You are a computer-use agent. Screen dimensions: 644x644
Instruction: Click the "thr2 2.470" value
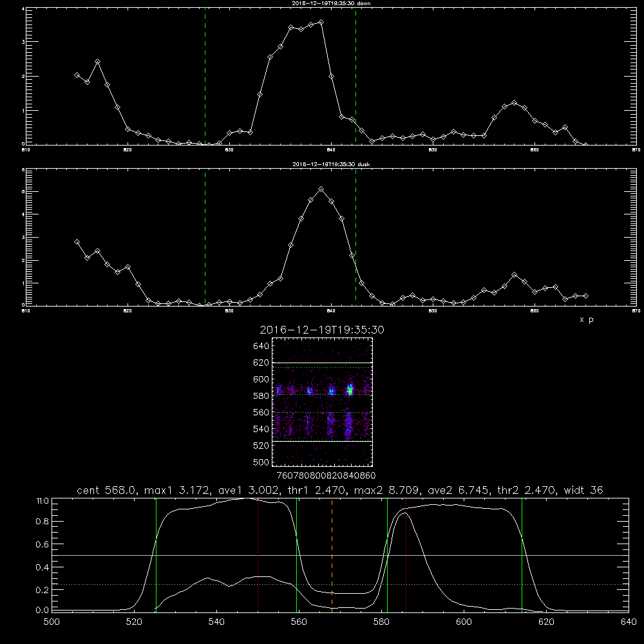pyautogui.click(x=526, y=490)
